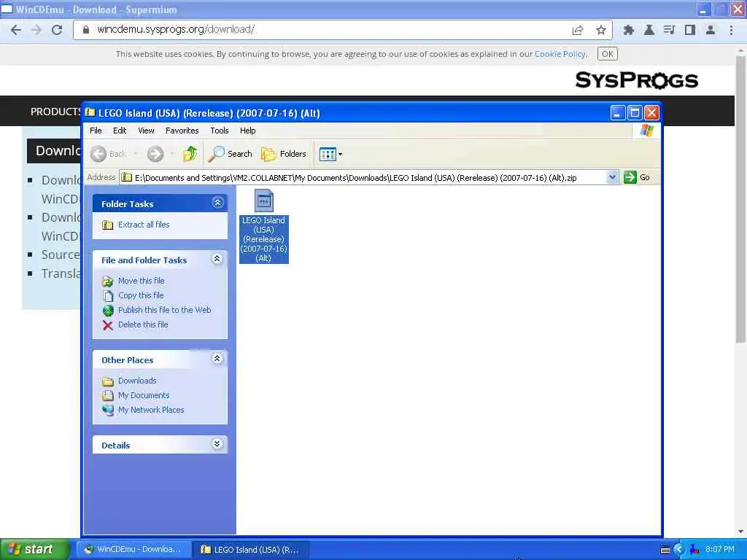Open My Documents under Other Places
The image size is (747, 560).
[144, 395]
